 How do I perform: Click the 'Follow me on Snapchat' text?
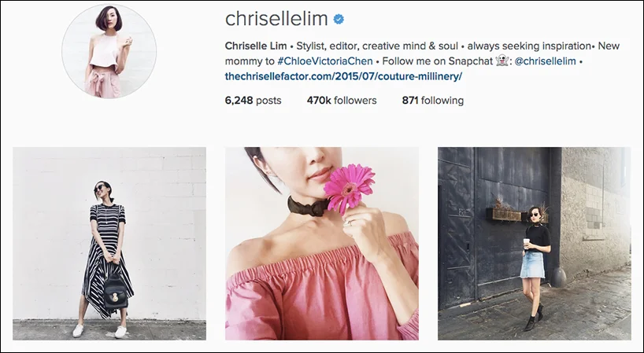click(438, 61)
